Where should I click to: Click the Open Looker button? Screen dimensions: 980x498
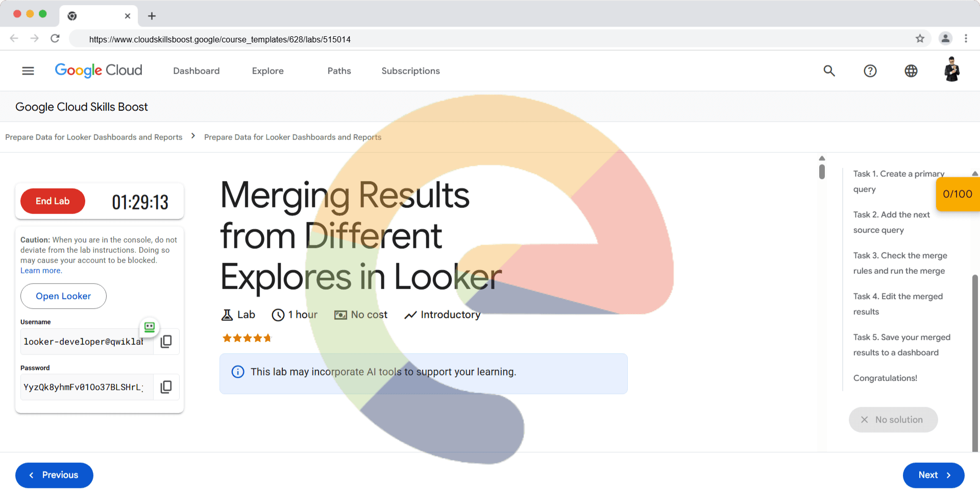point(63,296)
